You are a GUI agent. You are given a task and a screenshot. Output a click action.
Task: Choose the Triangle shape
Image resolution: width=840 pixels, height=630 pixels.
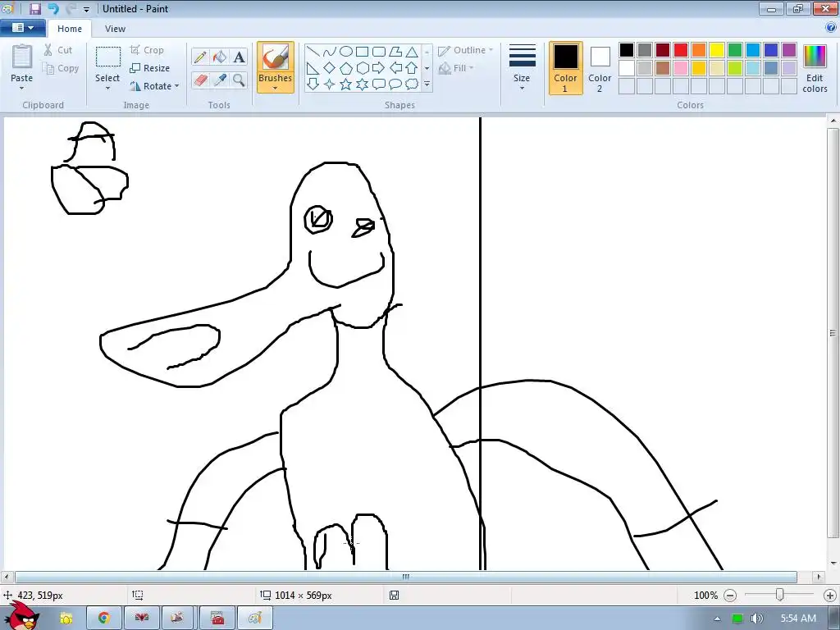[412, 52]
